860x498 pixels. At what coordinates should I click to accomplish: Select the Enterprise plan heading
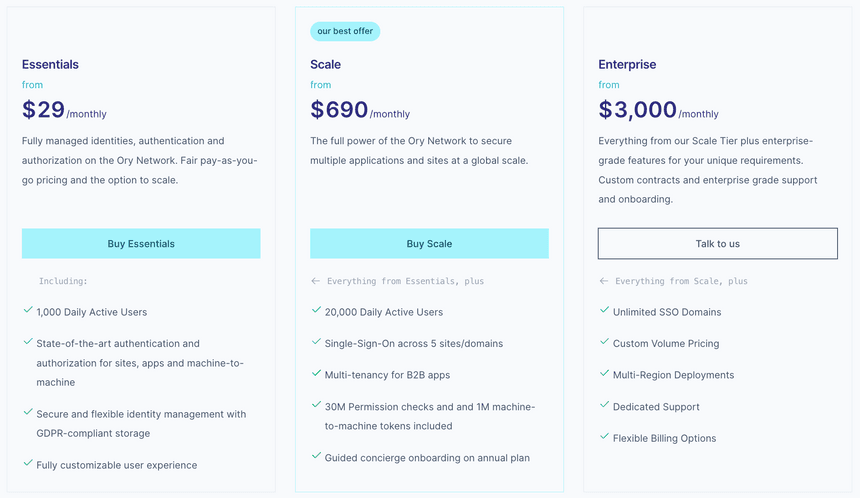627,65
